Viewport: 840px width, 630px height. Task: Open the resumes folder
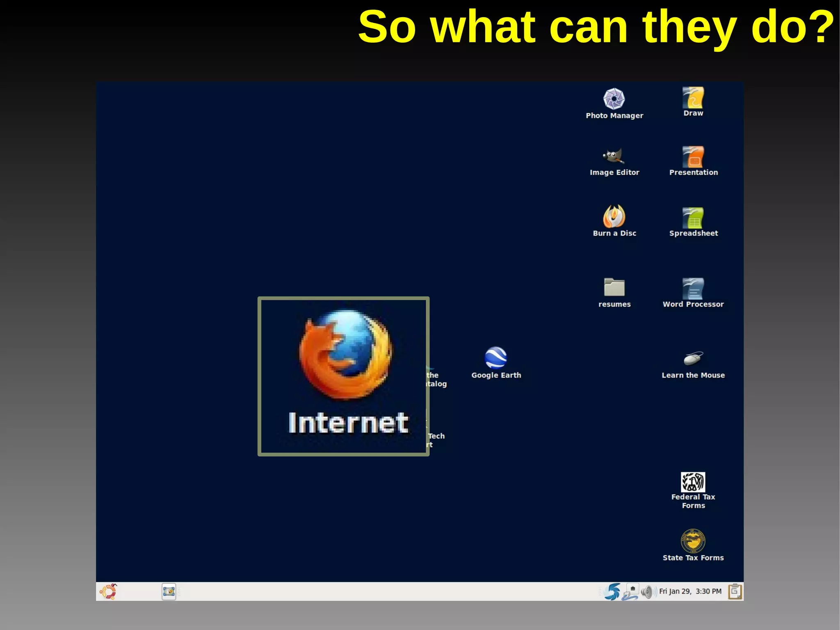[614, 287]
